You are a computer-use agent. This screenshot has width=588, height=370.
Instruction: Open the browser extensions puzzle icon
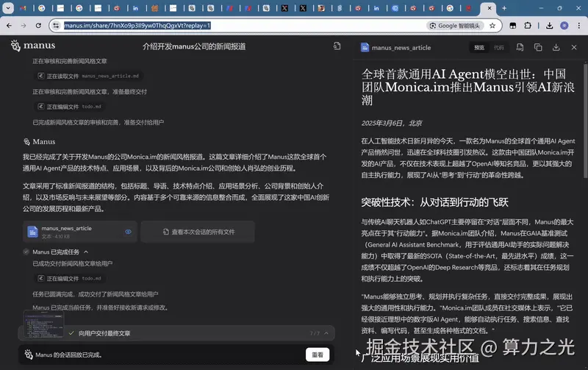click(528, 26)
